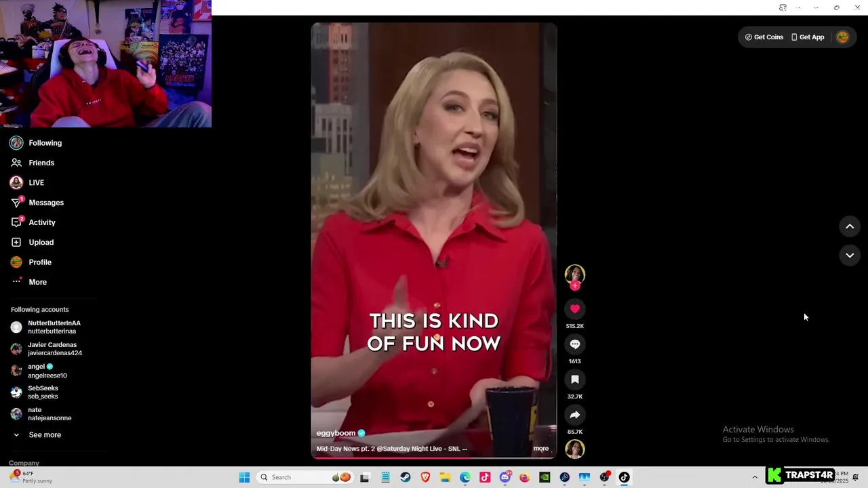Open angel angelreese10 account
The image size is (868, 488).
(39, 371)
